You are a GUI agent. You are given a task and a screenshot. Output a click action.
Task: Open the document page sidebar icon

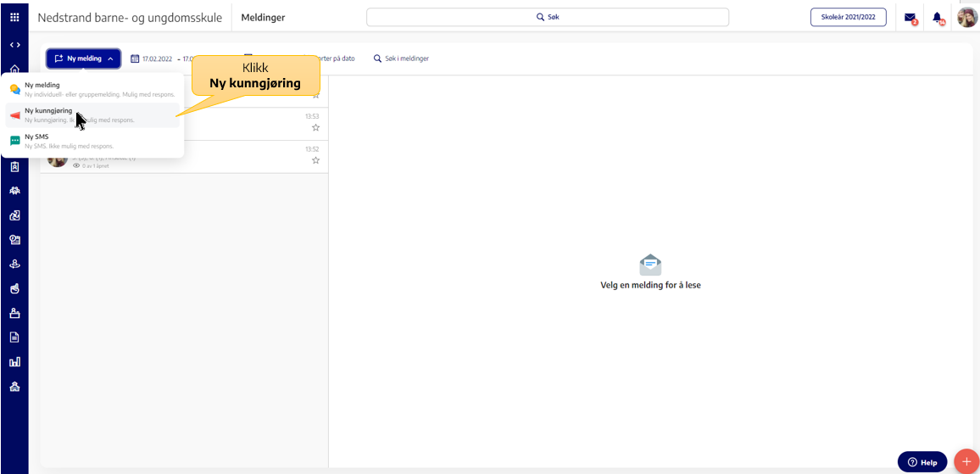click(14, 337)
